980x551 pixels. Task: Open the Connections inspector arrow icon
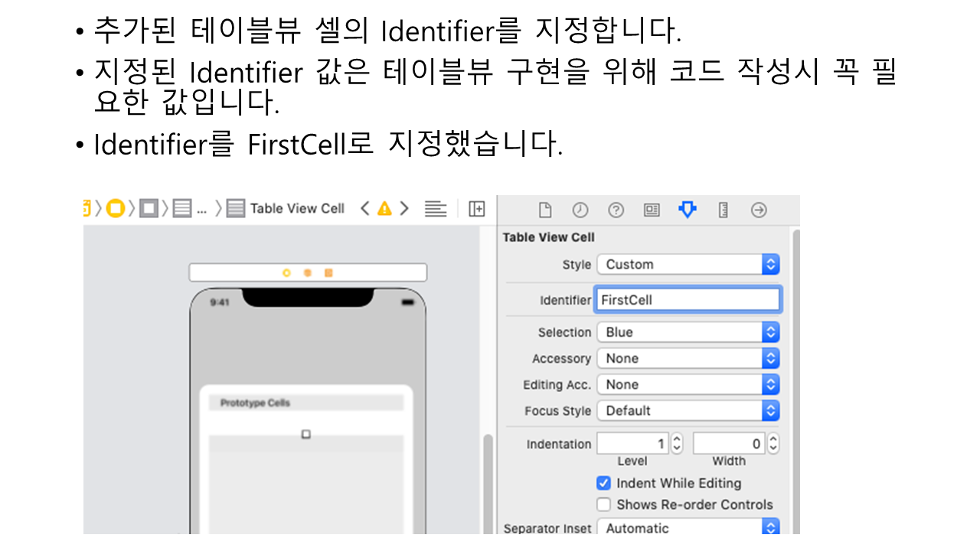759,210
